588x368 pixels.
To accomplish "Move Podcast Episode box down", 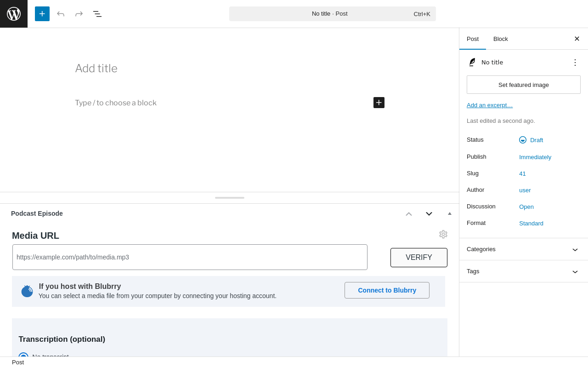I will (x=429, y=213).
